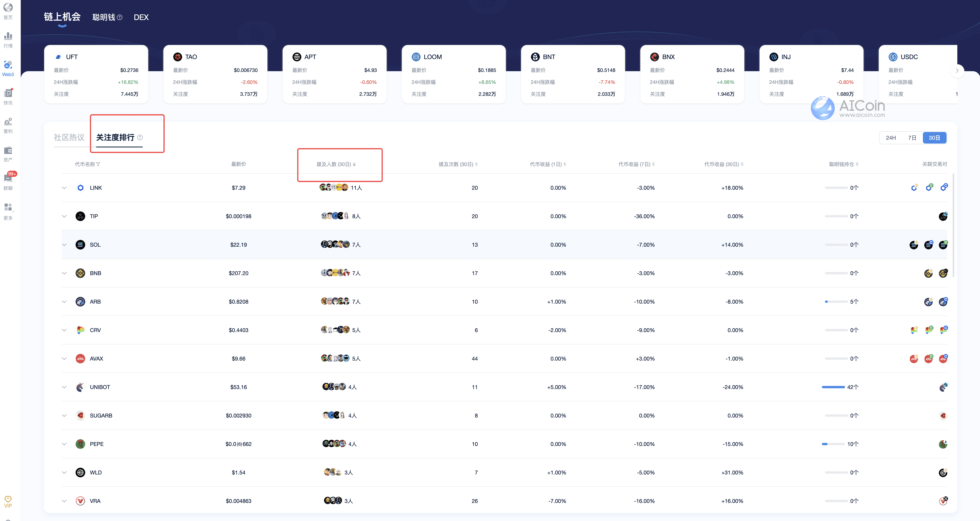Open the LOOM token card
980x521 pixels.
[x=453, y=74]
